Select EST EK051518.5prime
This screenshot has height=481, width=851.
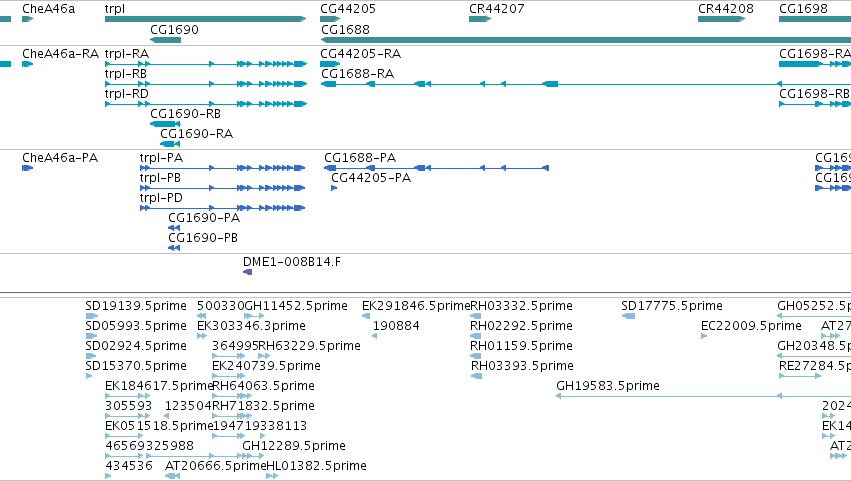pyautogui.click(x=158, y=427)
